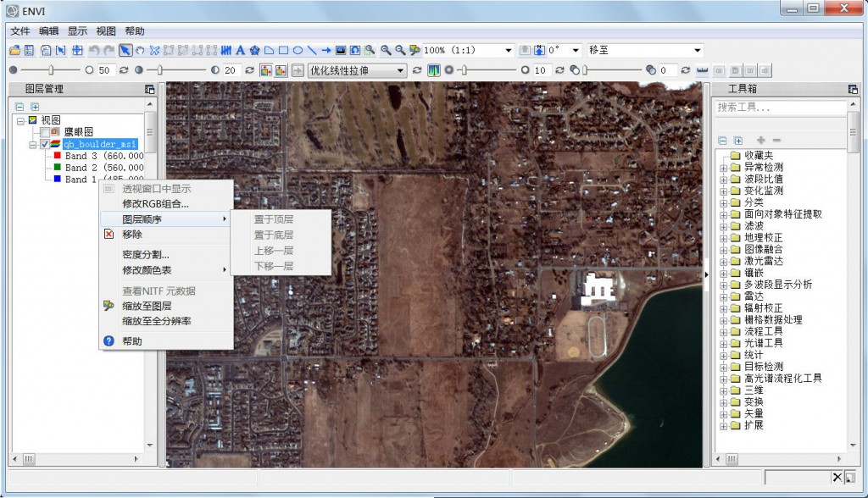Open the 视图 menu in the menu bar
This screenshot has height=498, width=868.
106,31
